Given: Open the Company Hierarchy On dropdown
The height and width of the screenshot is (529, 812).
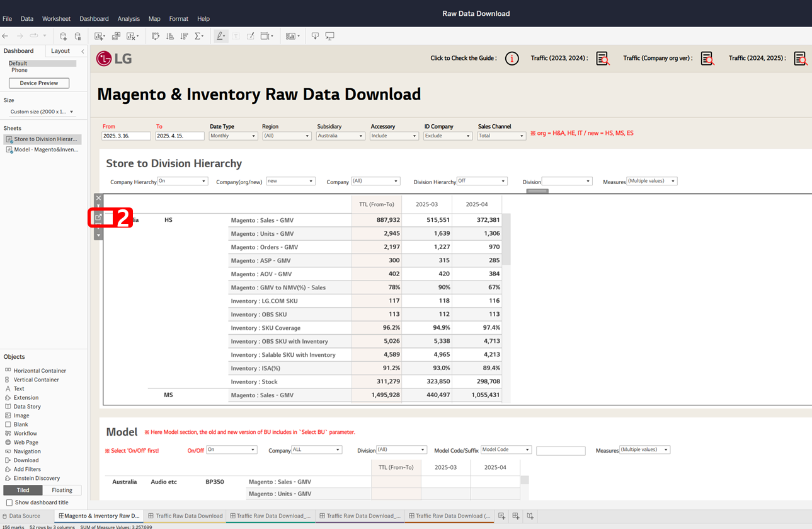Looking at the screenshot, I should click(x=182, y=181).
